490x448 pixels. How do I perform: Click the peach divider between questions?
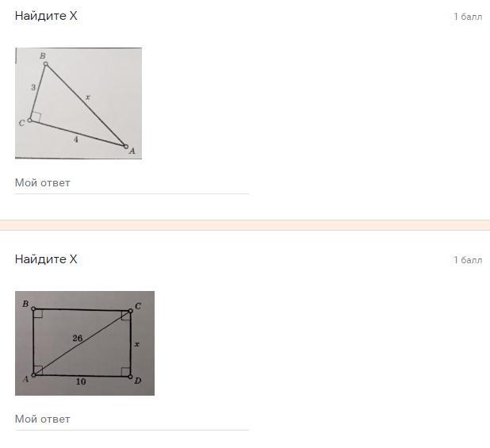(x=245, y=225)
